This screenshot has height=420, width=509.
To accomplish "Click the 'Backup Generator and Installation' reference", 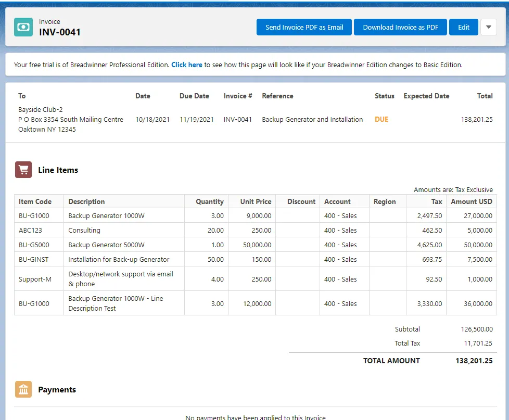I will (x=312, y=120).
